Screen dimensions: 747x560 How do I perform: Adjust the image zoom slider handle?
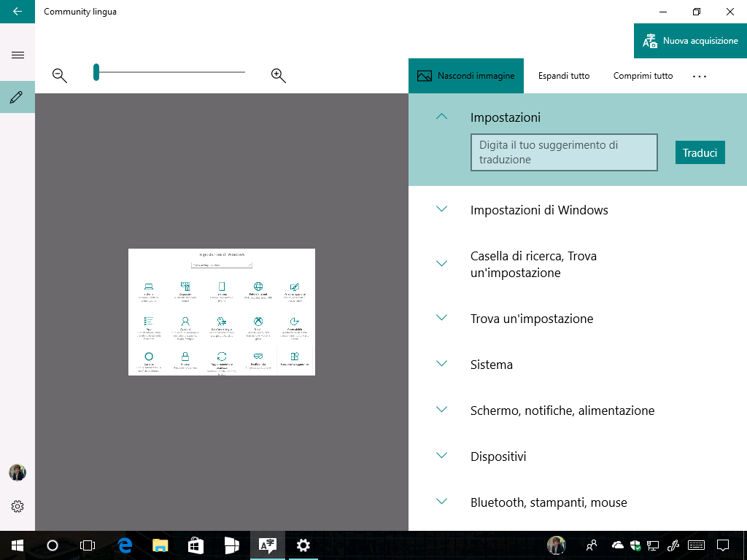pos(96,72)
